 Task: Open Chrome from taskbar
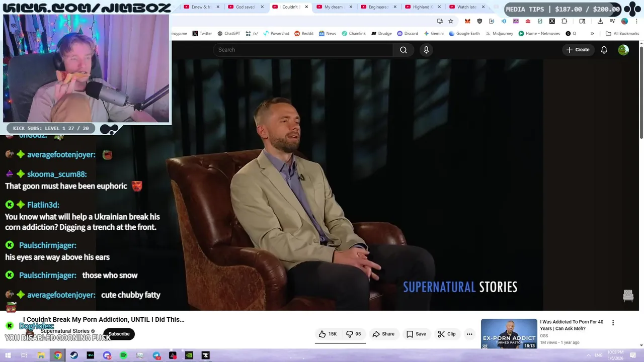tap(57, 355)
